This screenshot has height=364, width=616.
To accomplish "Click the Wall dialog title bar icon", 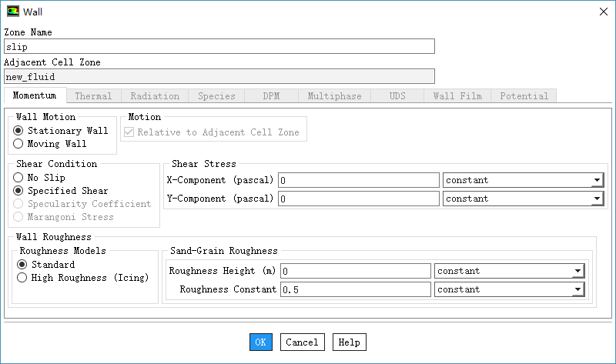I will click(13, 12).
